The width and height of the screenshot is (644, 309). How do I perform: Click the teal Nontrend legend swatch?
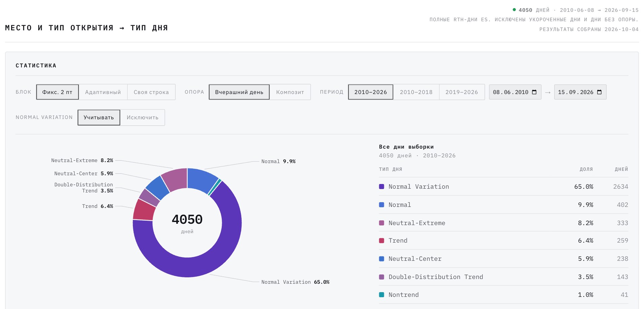[382, 295]
